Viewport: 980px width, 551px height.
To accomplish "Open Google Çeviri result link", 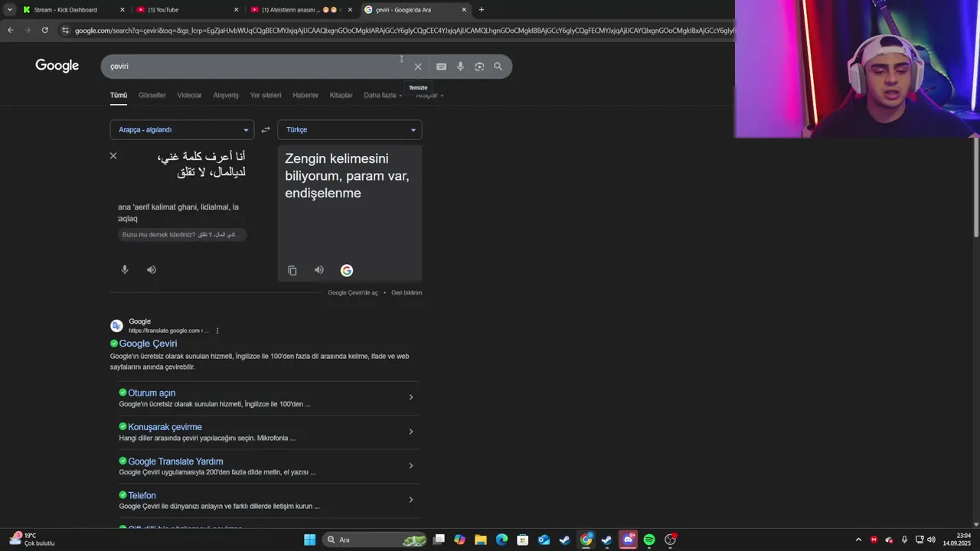I will pos(148,344).
